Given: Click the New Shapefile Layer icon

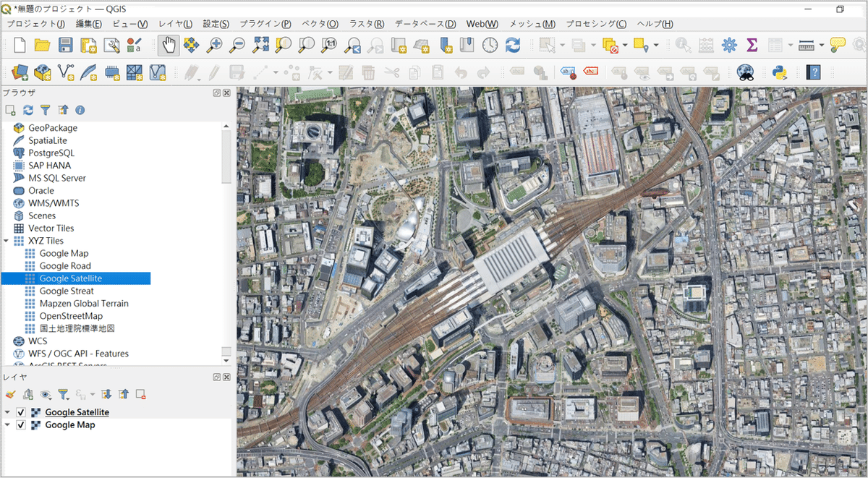Looking at the screenshot, I should (x=66, y=72).
